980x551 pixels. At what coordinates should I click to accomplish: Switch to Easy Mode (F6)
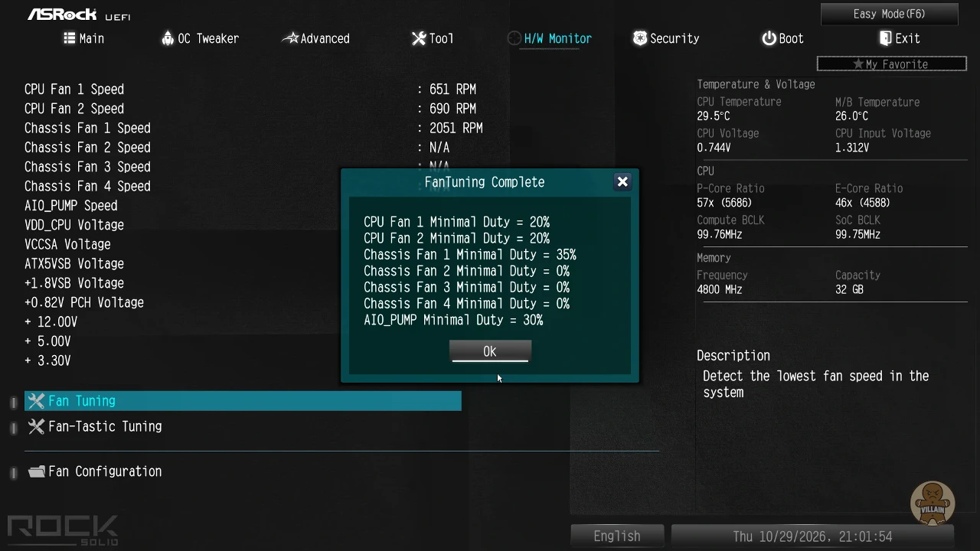pos(889,14)
